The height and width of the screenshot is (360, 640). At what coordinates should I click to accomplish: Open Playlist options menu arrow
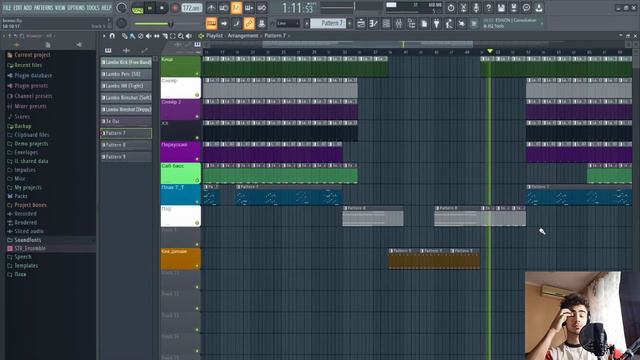click(104, 36)
